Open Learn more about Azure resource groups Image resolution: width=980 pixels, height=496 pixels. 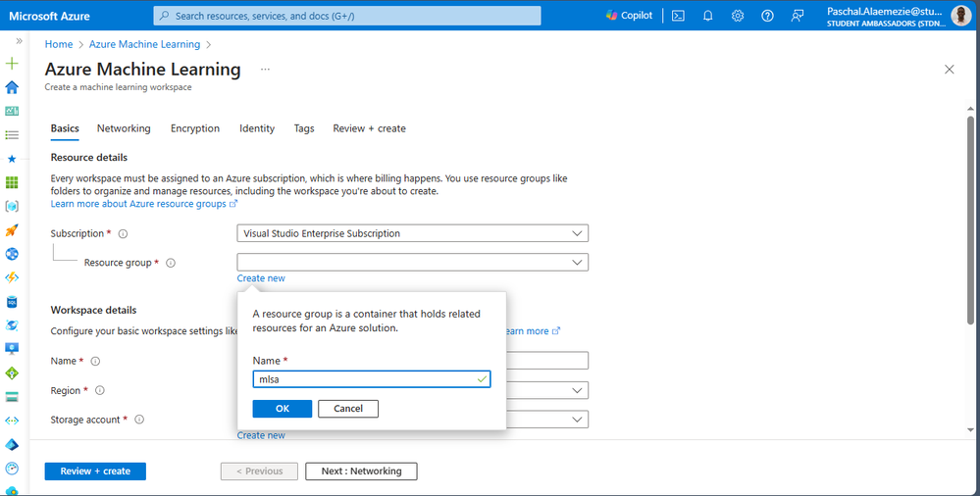click(x=144, y=204)
